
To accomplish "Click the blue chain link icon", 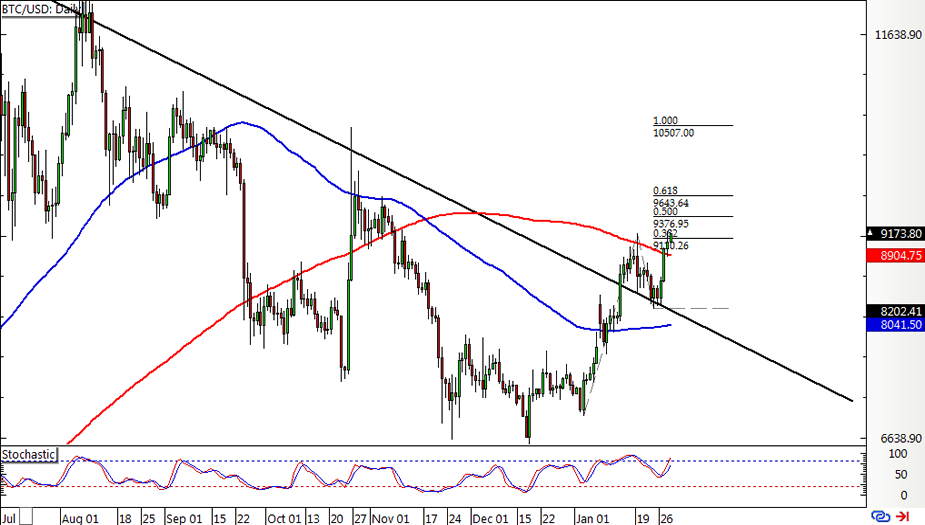I will coord(881,516).
